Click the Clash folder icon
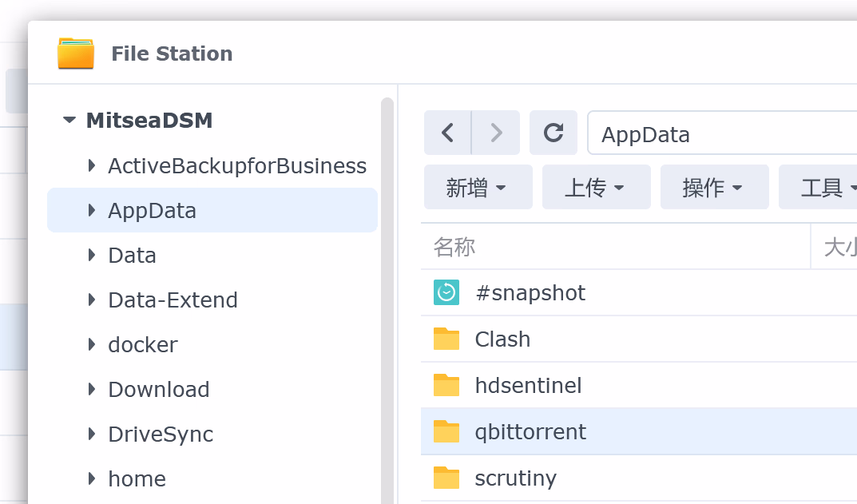Screen dimensions: 857x504 pos(446,339)
